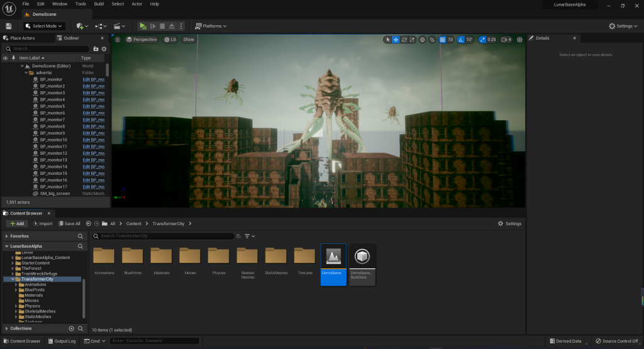644x349 pixels.
Task: Open the Outliner settings gear
Action: [x=104, y=48]
